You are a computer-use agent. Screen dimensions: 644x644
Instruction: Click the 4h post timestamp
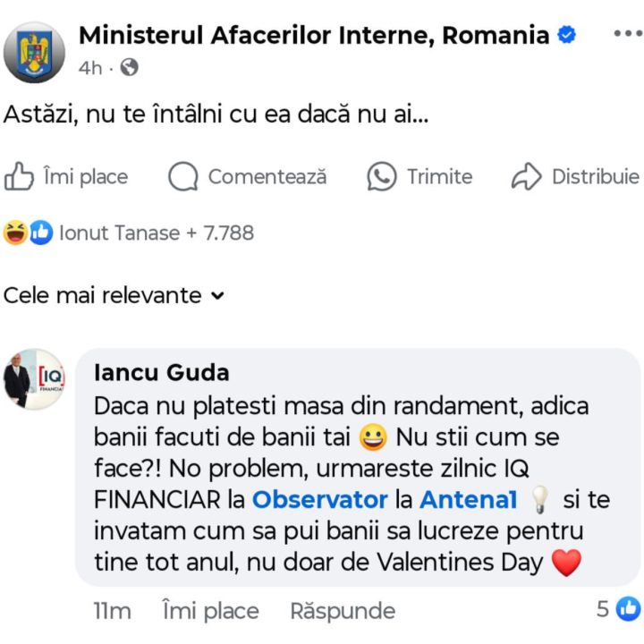coord(90,67)
